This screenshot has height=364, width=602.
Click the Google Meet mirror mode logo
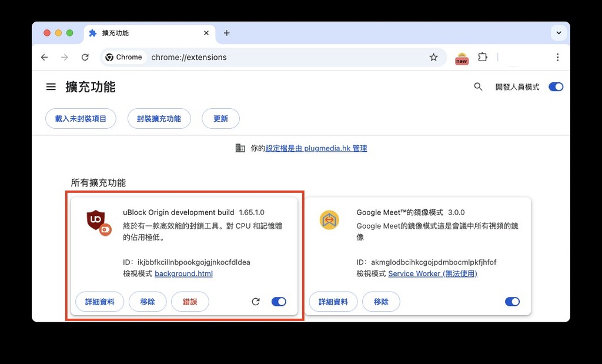coord(329,220)
